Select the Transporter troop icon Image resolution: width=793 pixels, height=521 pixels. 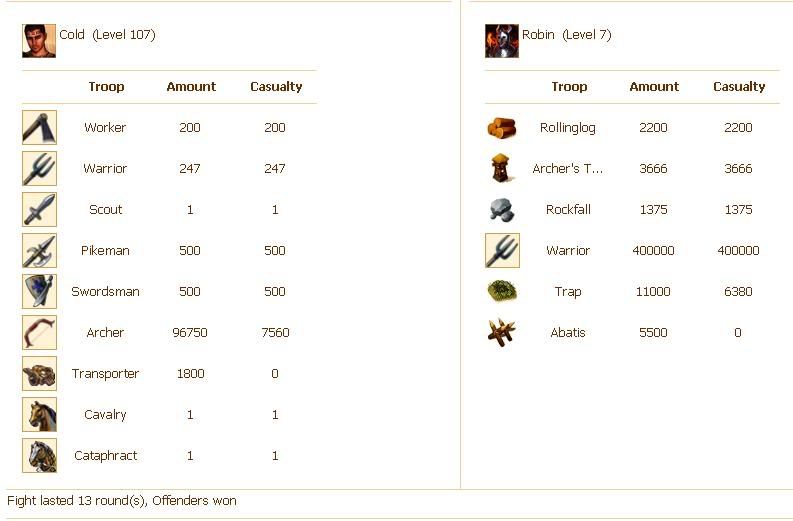[39, 374]
